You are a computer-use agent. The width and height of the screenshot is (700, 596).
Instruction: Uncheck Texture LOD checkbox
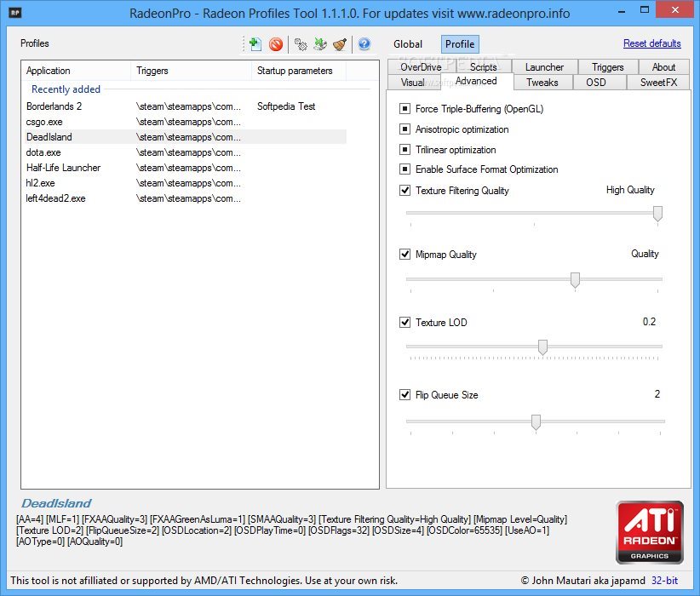tap(405, 322)
